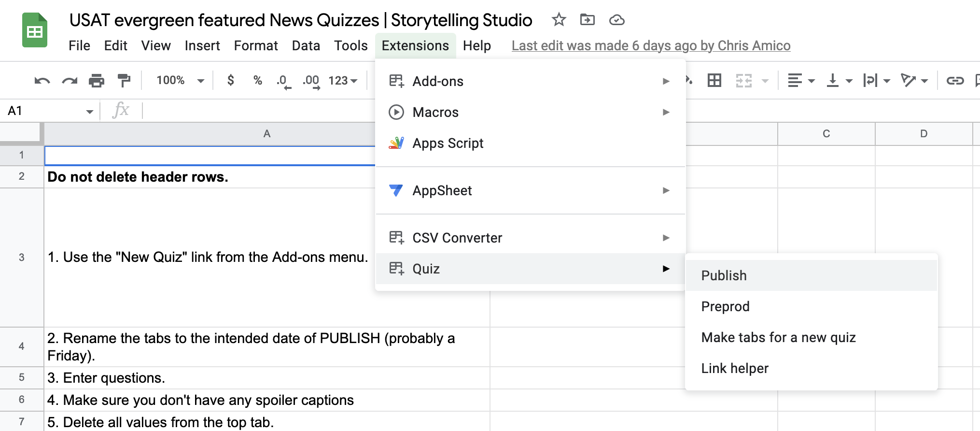Close the Extensions menu tab
The height and width of the screenshot is (431, 980).
tap(415, 45)
